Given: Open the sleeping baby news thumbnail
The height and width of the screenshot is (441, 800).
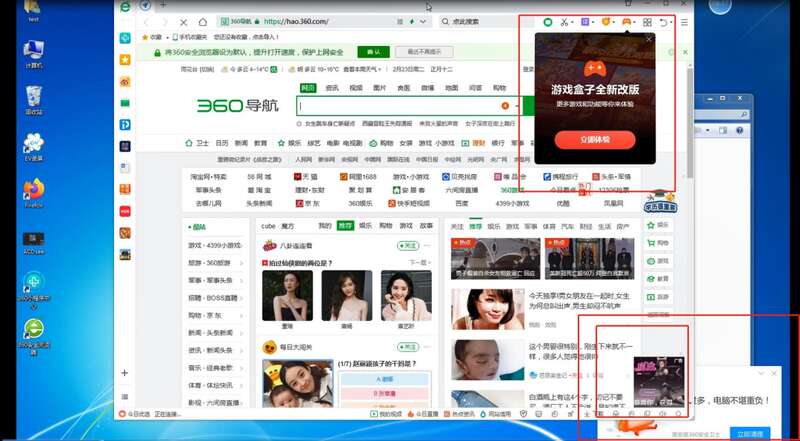Looking at the screenshot, I should coord(487,360).
